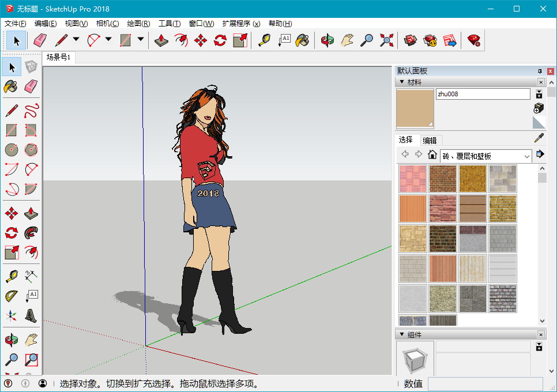
Task: Choose the Paint Bucket tool in top toolbar
Action: pyautogui.click(x=303, y=40)
